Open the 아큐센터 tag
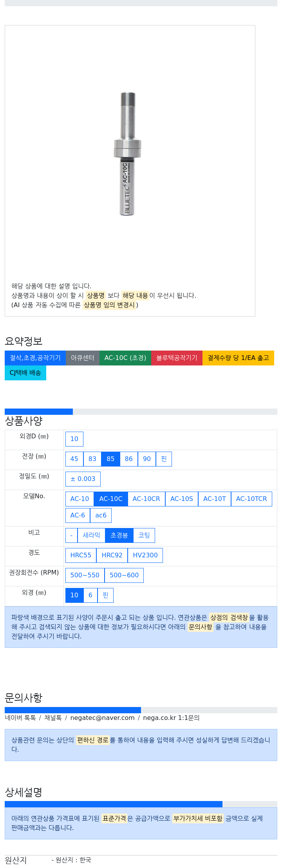The height and width of the screenshot is (868, 282). click(x=83, y=358)
